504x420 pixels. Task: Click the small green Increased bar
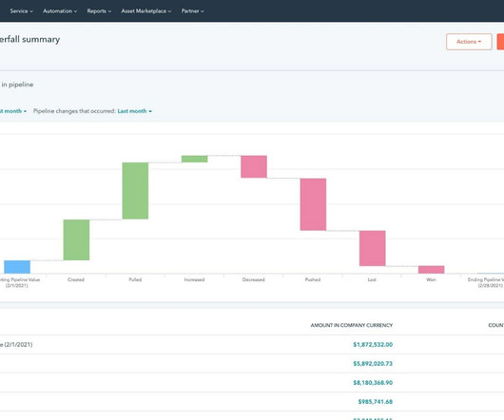coord(194,159)
